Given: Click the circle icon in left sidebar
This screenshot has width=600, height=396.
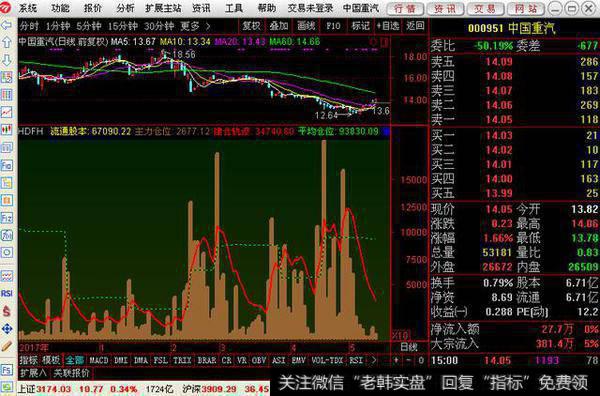Looking at the screenshot, I should pos(7,253).
